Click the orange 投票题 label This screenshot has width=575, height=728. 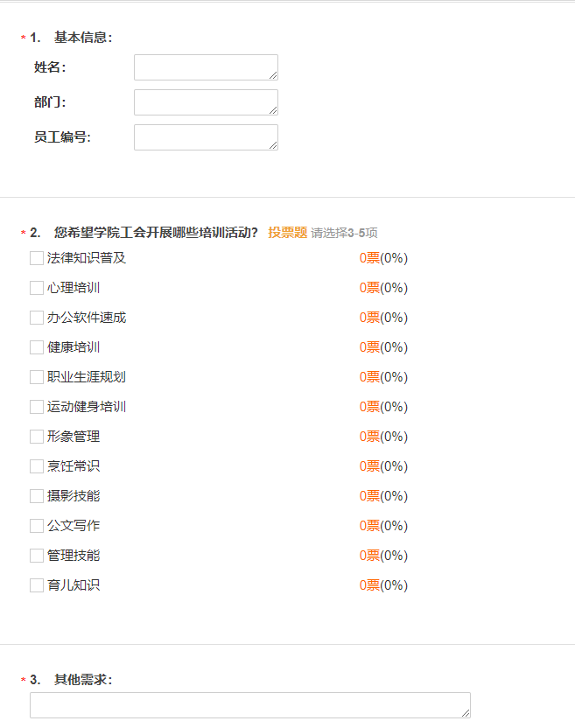(x=287, y=233)
